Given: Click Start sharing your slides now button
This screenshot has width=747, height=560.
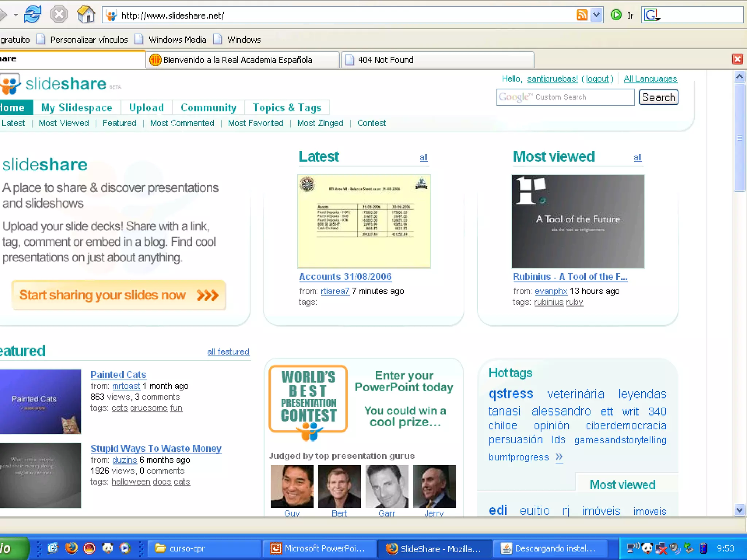Looking at the screenshot, I should pos(119,295).
